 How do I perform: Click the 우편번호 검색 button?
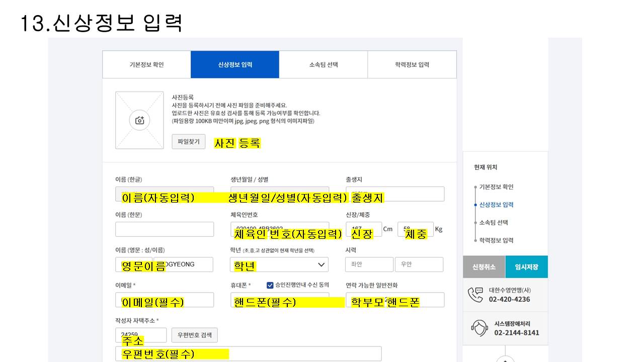195,335
